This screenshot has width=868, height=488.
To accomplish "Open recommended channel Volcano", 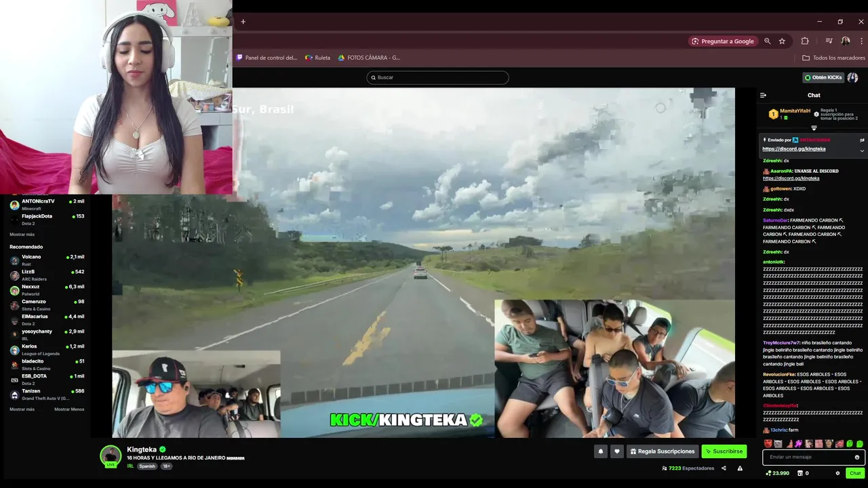I will tap(46, 260).
